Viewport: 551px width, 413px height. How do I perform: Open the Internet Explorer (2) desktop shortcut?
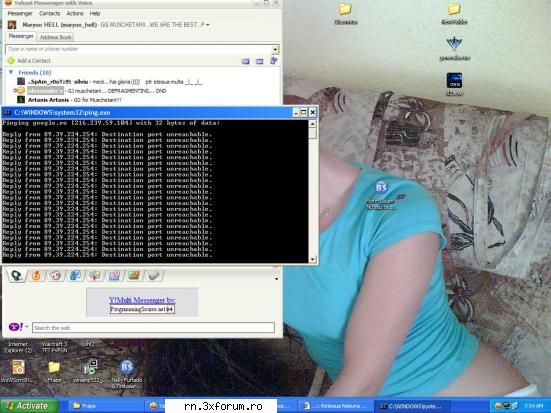(18, 347)
